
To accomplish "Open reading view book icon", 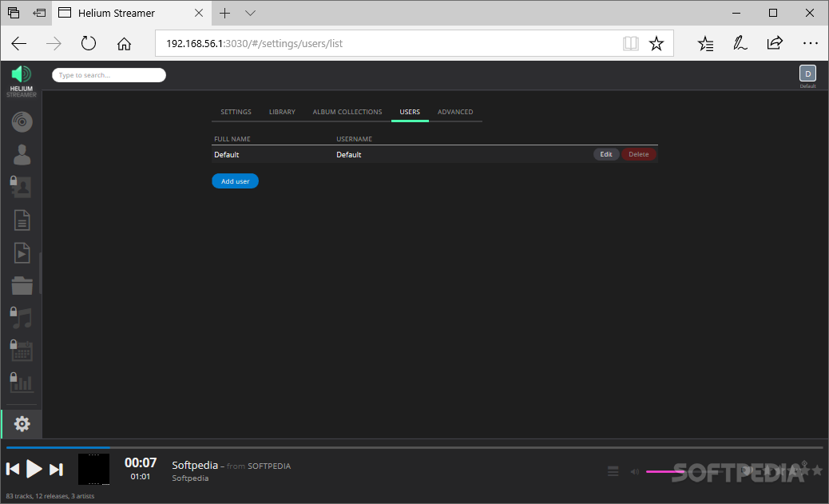I will click(x=631, y=43).
